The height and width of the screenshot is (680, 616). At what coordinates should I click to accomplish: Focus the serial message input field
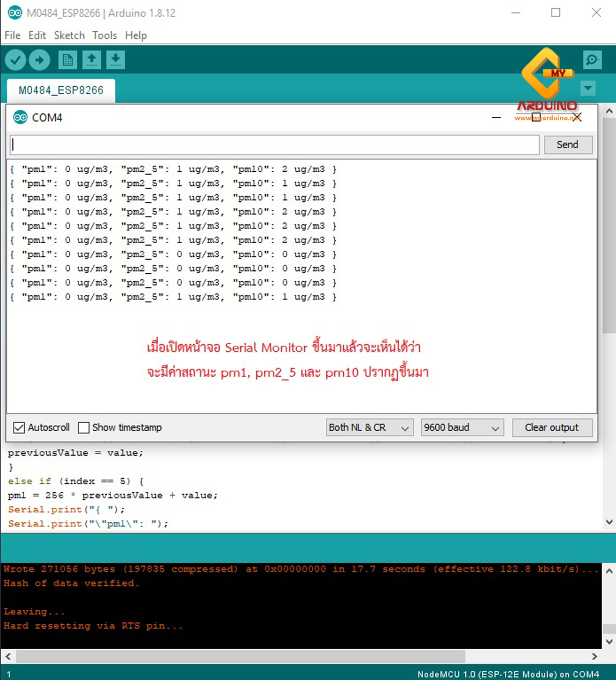[274, 145]
